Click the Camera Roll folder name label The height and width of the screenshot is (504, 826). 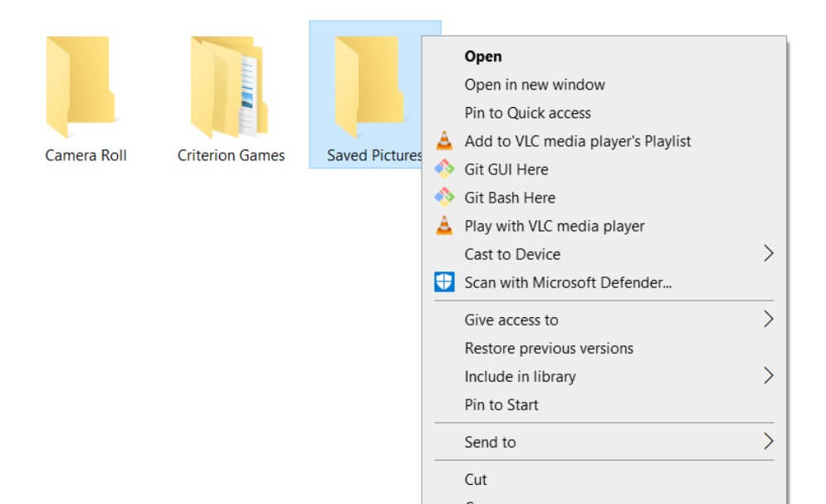click(x=86, y=155)
